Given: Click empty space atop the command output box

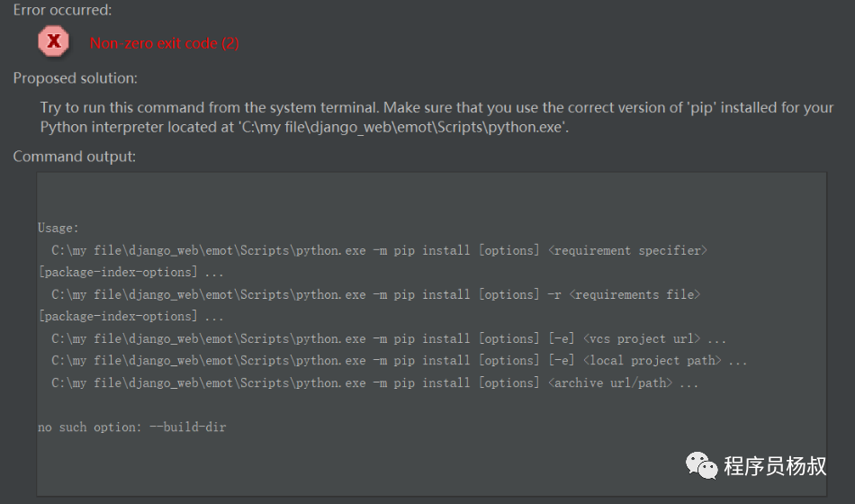Looking at the screenshot, I should (430, 193).
